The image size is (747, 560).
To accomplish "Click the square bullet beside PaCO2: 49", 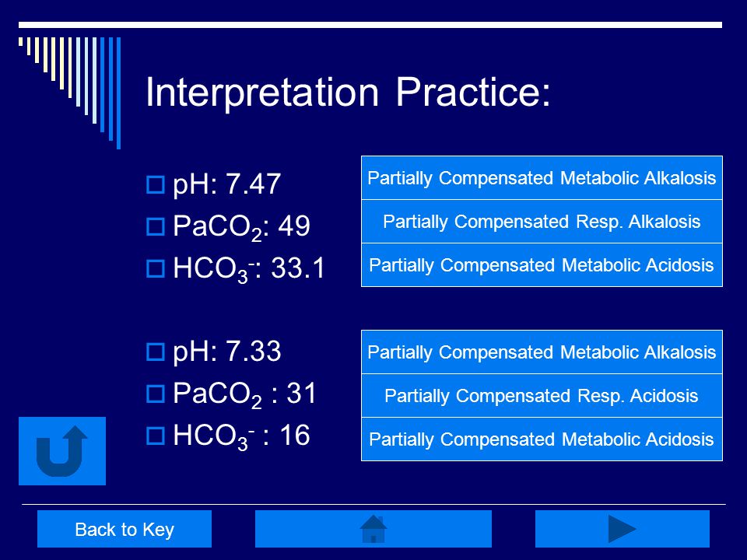I will (156, 226).
